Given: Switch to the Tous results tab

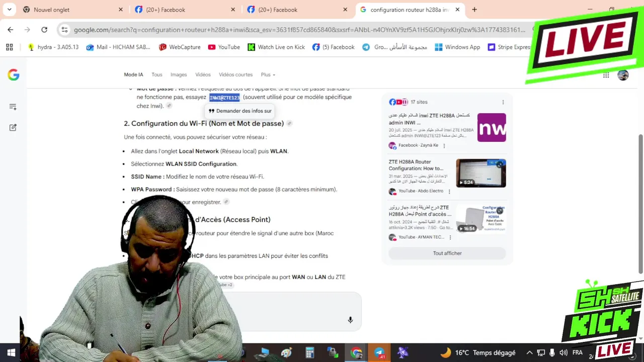Looking at the screenshot, I should [x=157, y=74].
